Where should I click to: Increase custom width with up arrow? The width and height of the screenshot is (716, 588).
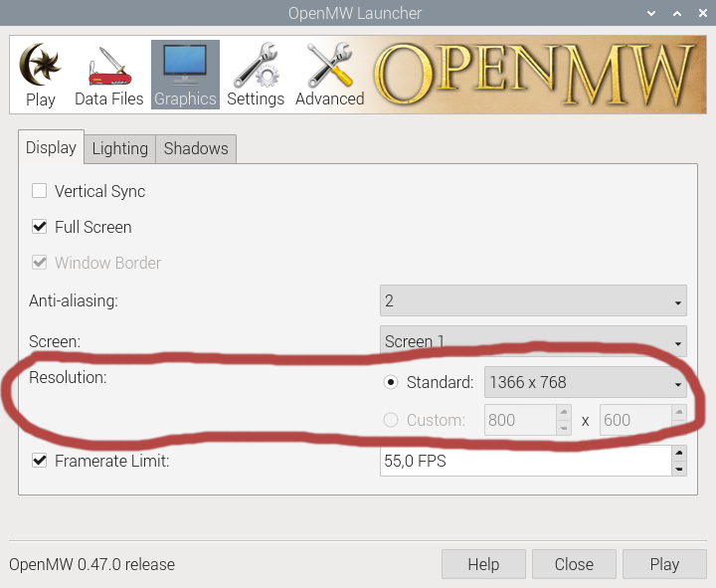(x=564, y=412)
